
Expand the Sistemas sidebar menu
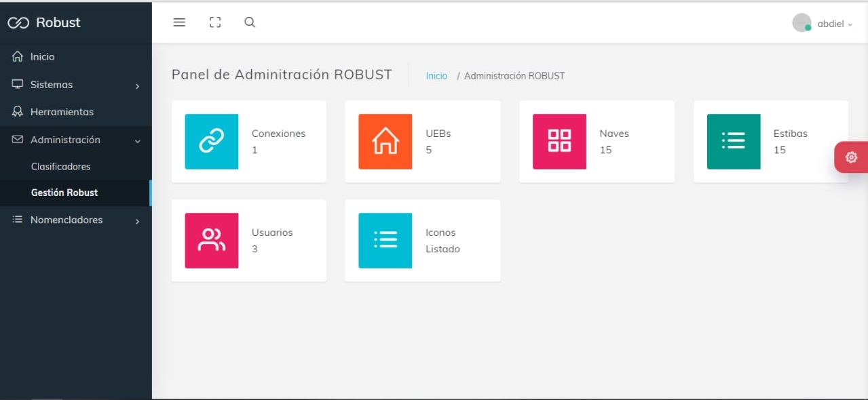tap(75, 85)
